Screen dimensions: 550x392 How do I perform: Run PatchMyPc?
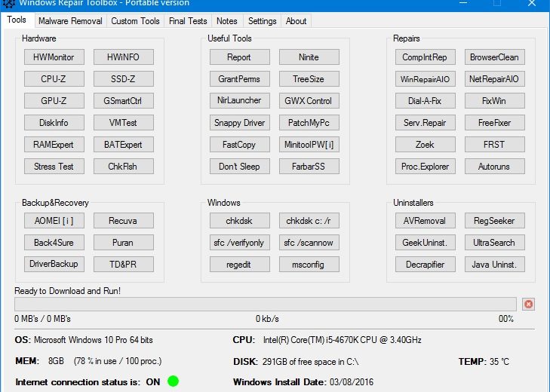tap(309, 123)
